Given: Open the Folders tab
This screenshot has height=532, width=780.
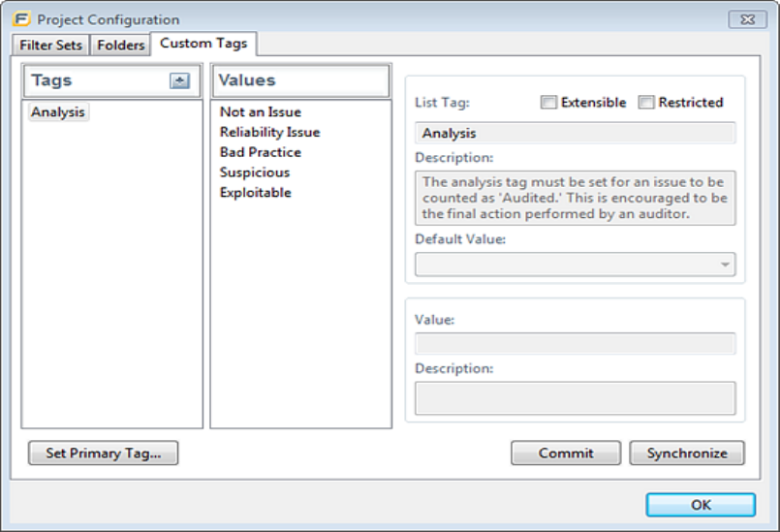Looking at the screenshot, I should pos(121,45).
